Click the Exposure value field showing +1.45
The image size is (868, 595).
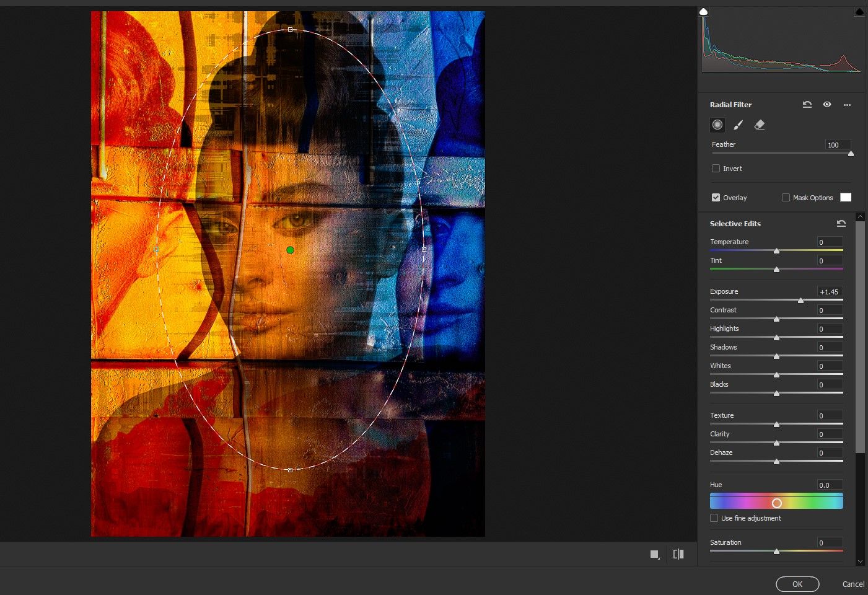[829, 291]
